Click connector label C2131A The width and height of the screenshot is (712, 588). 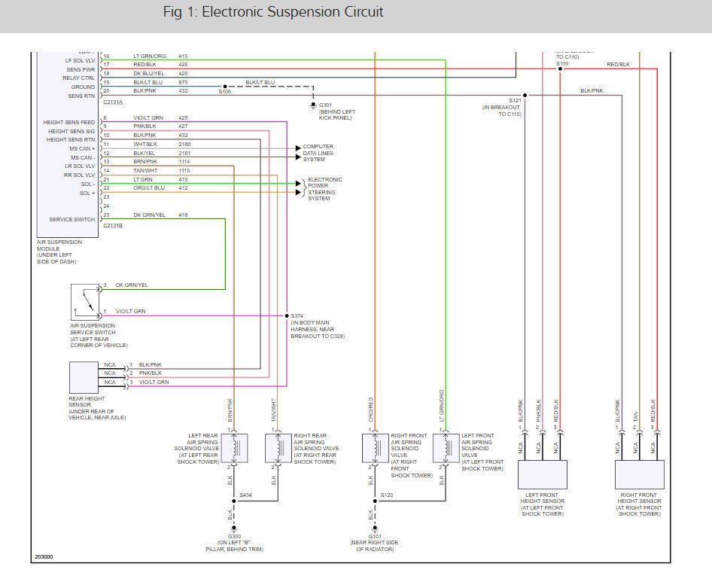[113, 102]
